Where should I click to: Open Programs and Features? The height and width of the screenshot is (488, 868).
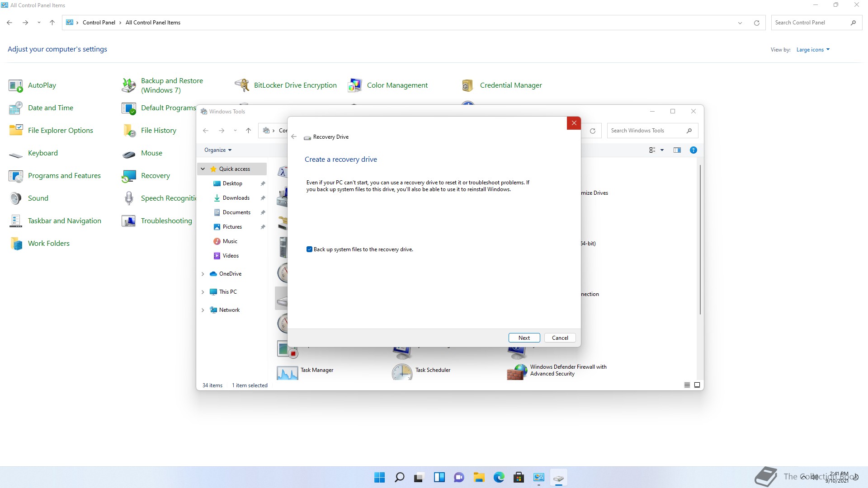tap(55, 175)
